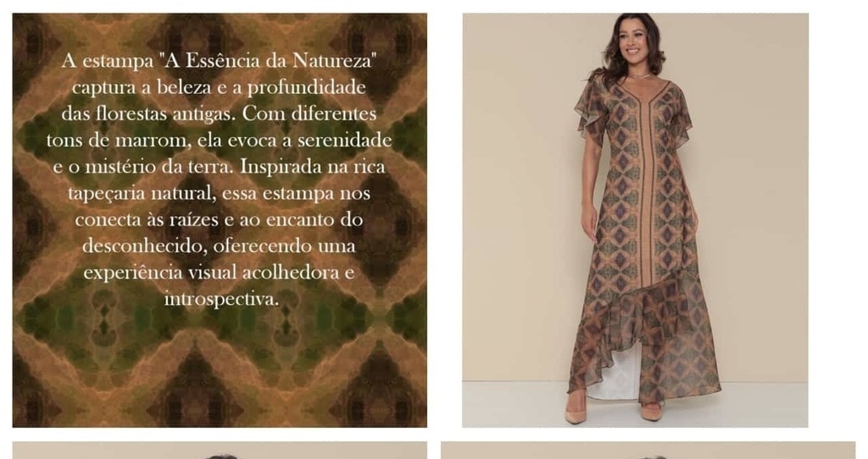Click the line "tons de marrom, ela evoca a serenidade"
This screenshot has width=868, height=459.
(219, 140)
